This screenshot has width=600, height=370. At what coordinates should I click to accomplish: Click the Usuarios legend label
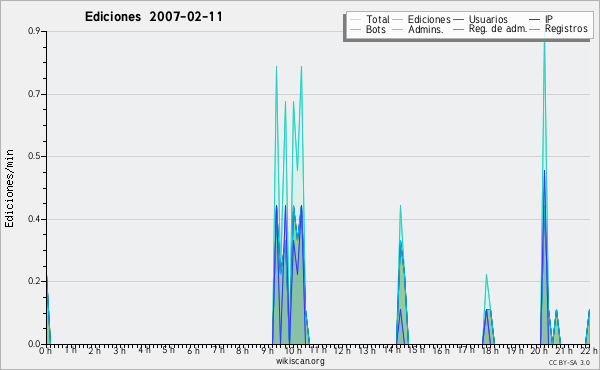pyautogui.click(x=488, y=20)
